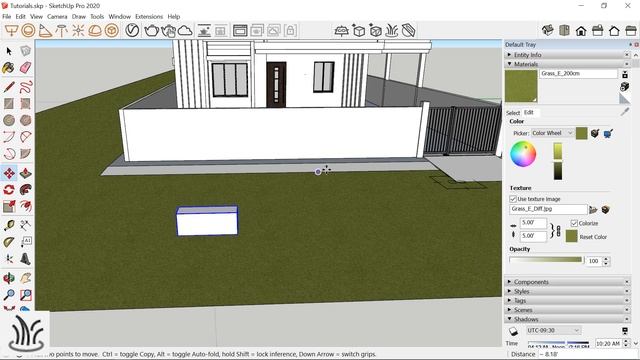Choose the Tape Measure tool

[x=9, y=225]
